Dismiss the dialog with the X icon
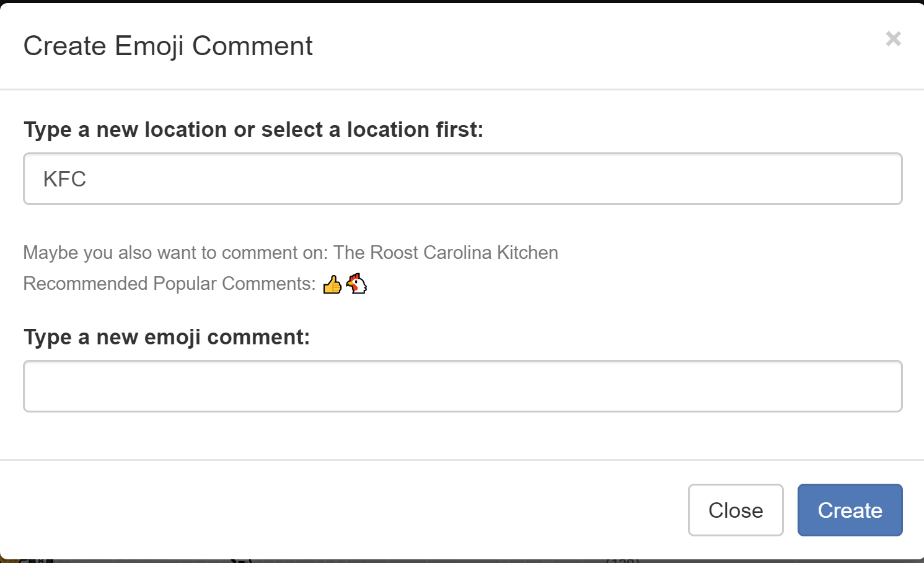The width and height of the screenshot is (924, 563). 893,39
